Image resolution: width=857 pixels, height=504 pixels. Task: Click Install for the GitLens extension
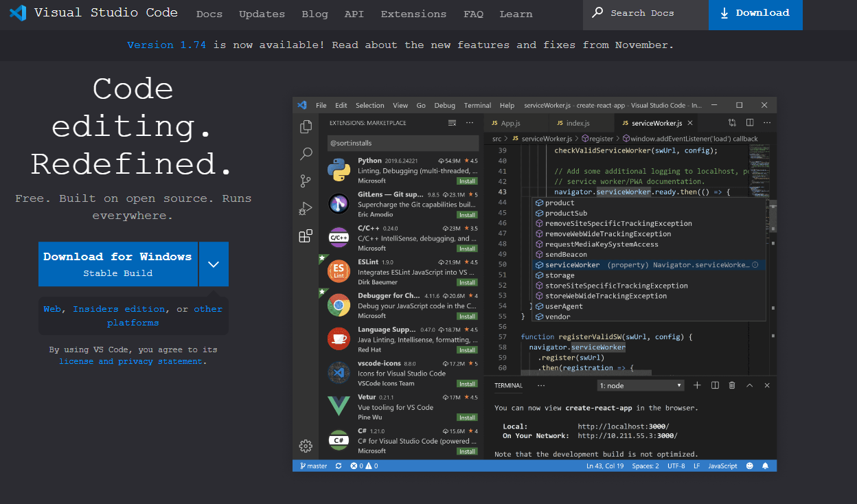[x=468, y=215]
